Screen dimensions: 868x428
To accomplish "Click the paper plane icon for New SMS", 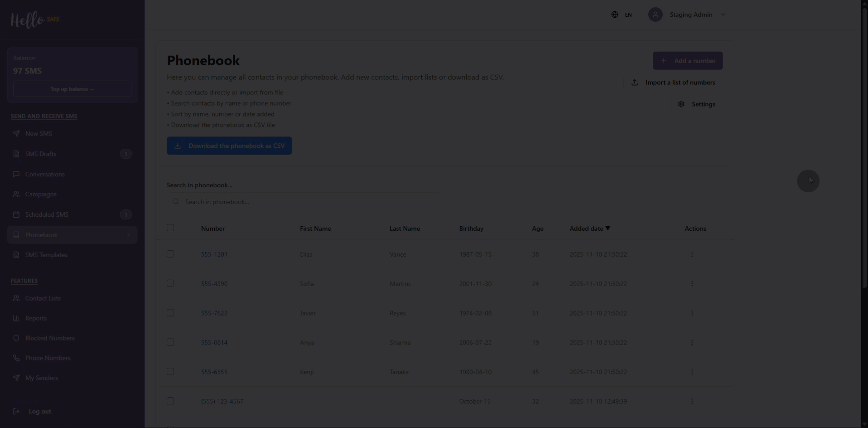I will coord(16,134).
